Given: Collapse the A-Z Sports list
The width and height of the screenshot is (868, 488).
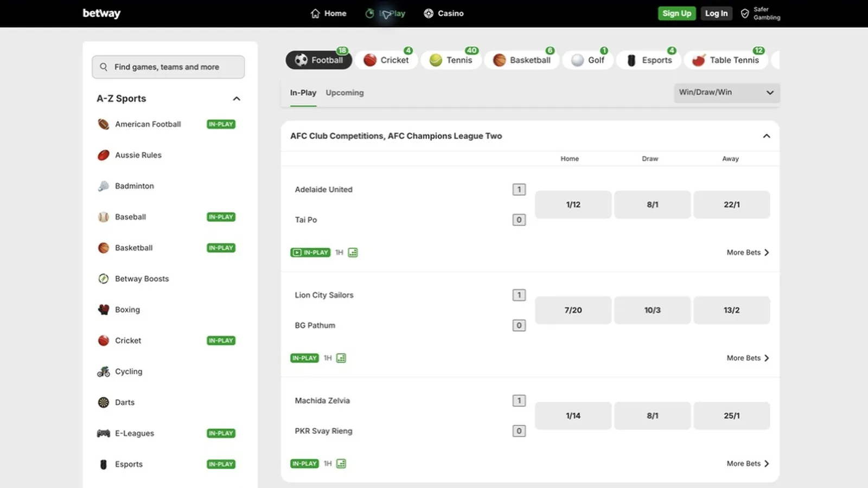Looking at the screenshot, I should (237, 99).
